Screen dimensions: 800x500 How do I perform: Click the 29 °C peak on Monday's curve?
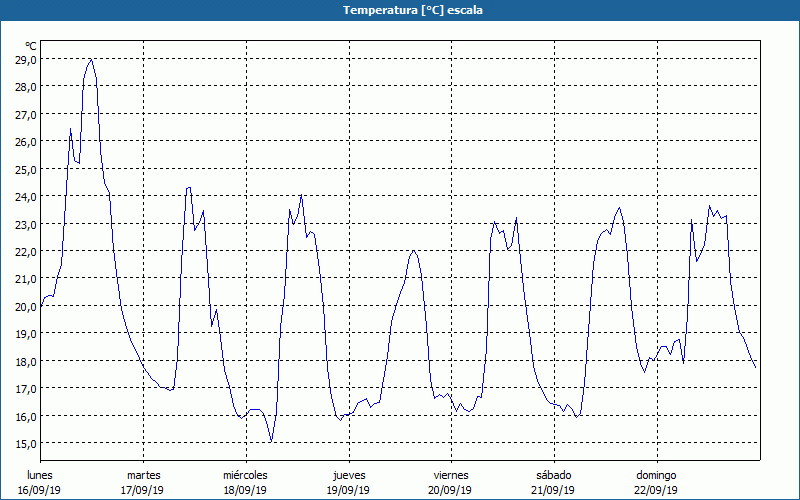[x=91, y=59]
